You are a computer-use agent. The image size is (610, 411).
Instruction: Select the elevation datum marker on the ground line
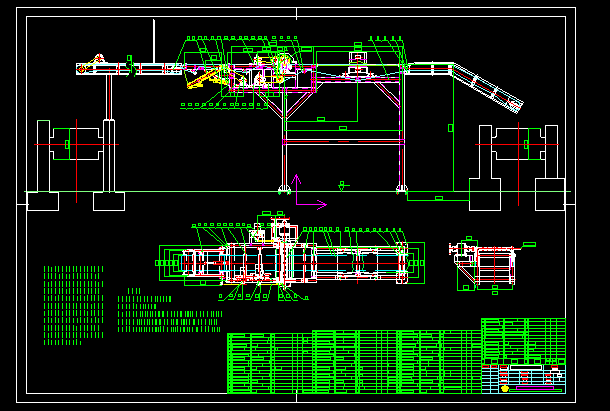[x=344, y=186]
